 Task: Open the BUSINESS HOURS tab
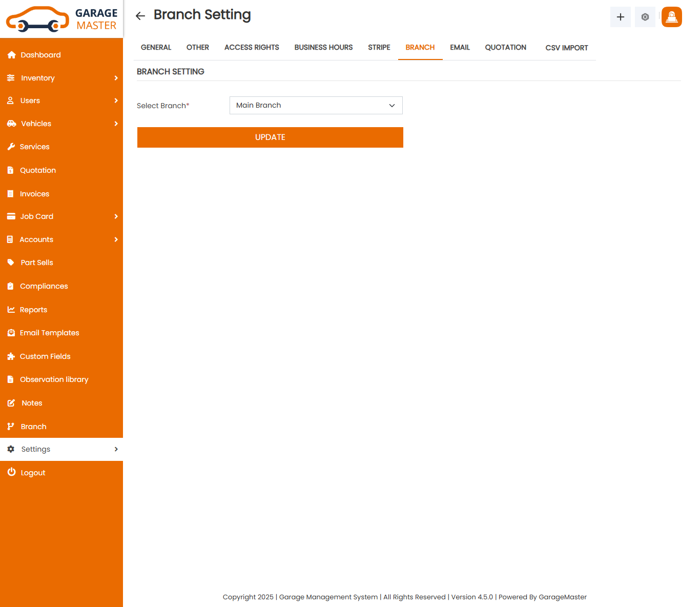pos(323,47)
